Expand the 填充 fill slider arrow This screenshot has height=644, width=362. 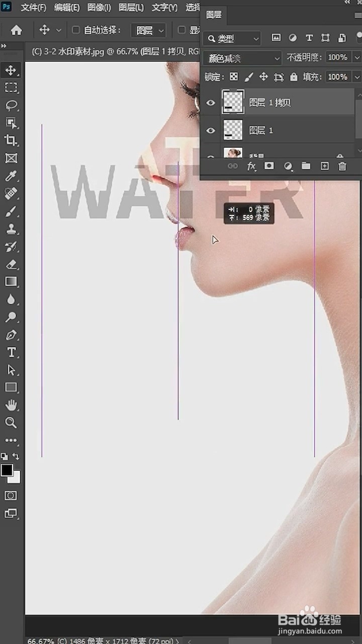click(356, 77)
